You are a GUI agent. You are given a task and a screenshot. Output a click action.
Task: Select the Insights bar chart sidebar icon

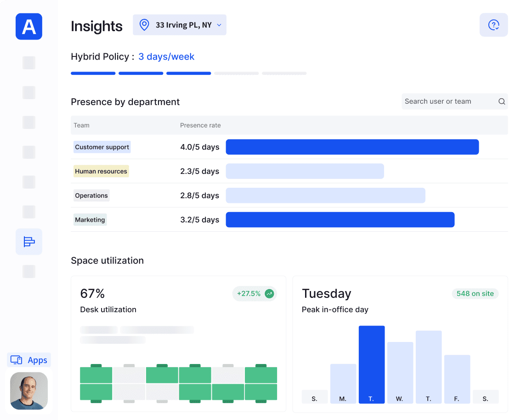tap(29, 242)
